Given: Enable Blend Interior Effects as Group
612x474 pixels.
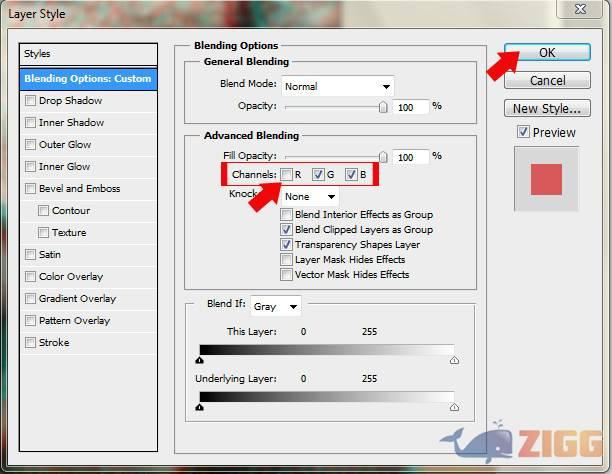Looking at the screenshot, I should coord(287,214).
